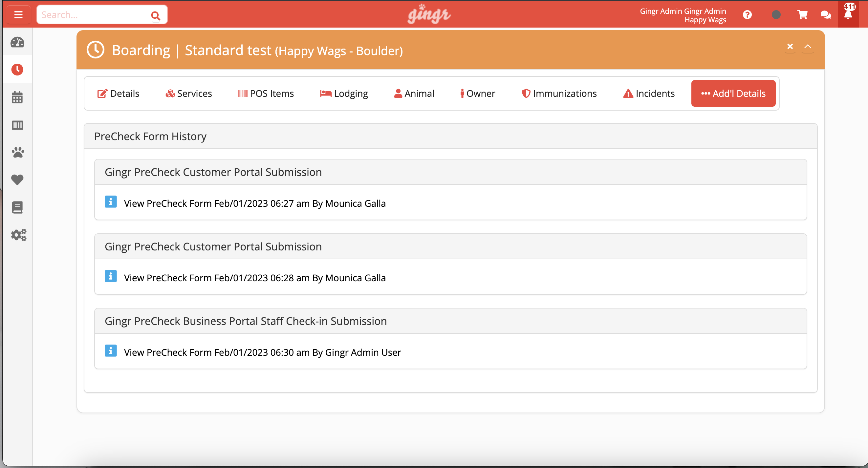This screenshot has width=868, height=468.
Task: Switch to the Incidents tab
Action: coord(649,94)
